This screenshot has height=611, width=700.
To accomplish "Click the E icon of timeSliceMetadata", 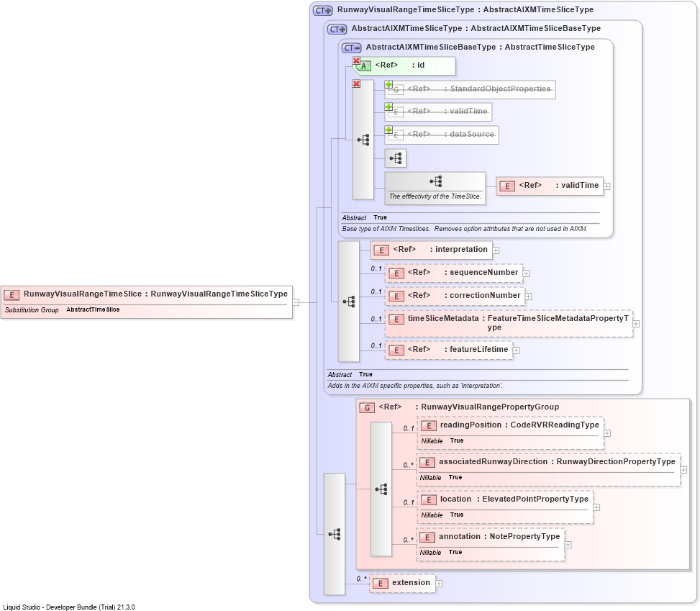I will click(x=396, y=320).
